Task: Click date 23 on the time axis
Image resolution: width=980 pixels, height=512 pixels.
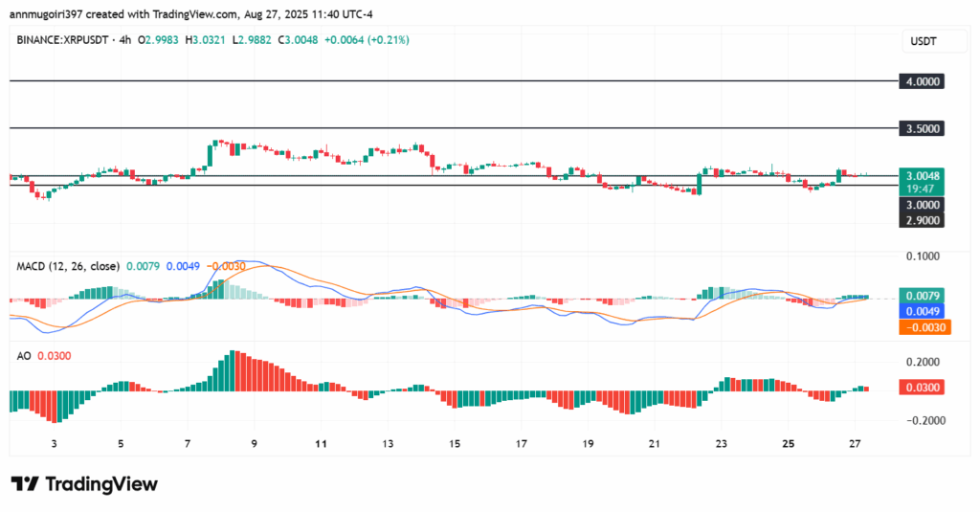Action: point(722,444)
